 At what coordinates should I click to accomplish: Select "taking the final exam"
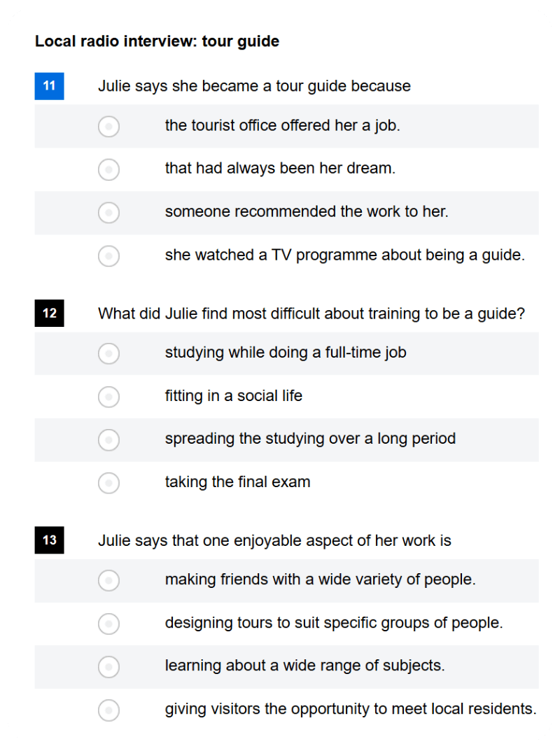(108, 483)
